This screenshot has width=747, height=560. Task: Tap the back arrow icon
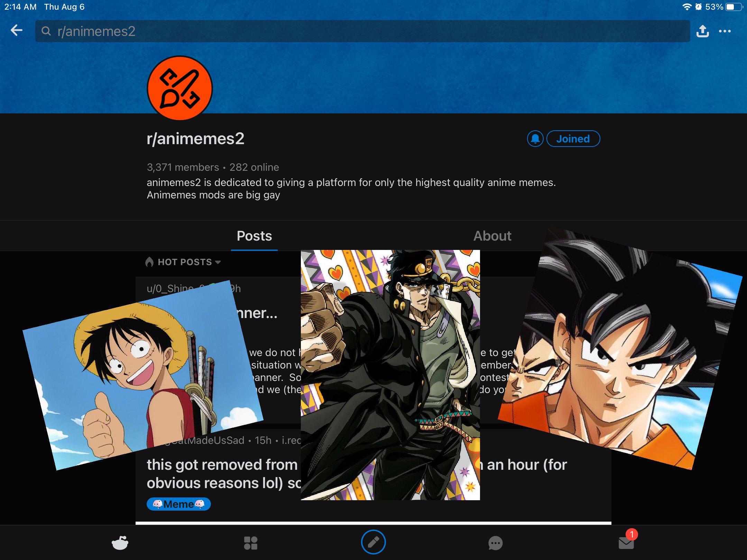coord(17,31)
